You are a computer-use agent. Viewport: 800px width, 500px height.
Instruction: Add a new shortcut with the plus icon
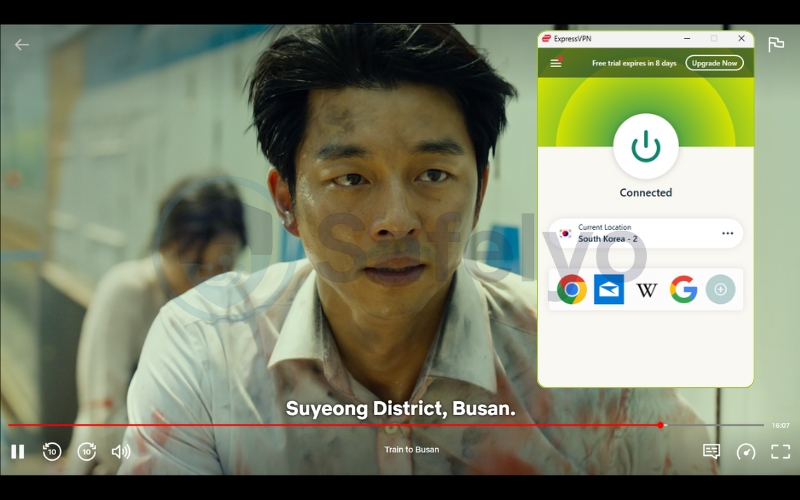(x=720, y=289)
